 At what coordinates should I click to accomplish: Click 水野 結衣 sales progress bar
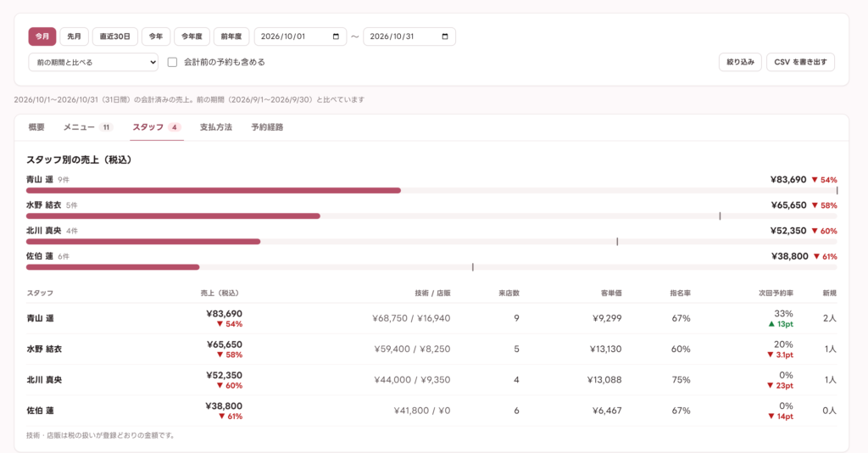coord(431,216)
